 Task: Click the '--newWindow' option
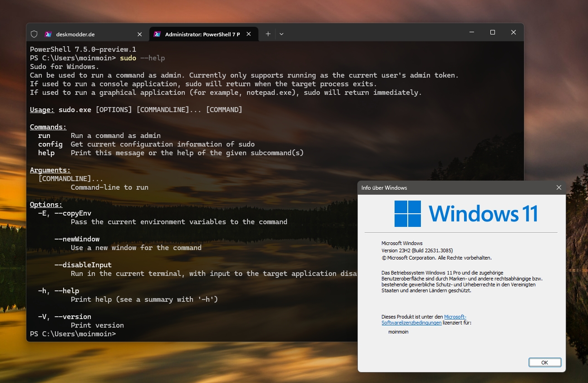pos(77,239)
